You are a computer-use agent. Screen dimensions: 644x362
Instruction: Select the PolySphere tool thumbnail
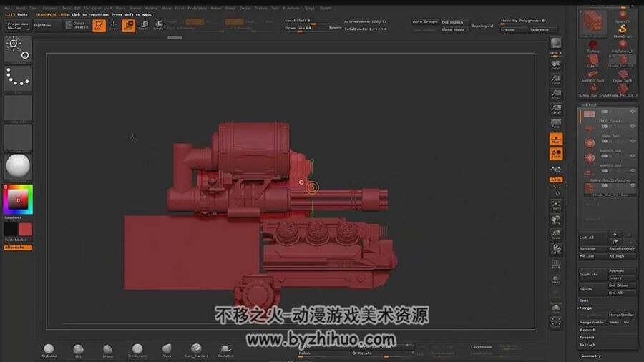click(x=623, y=46)
